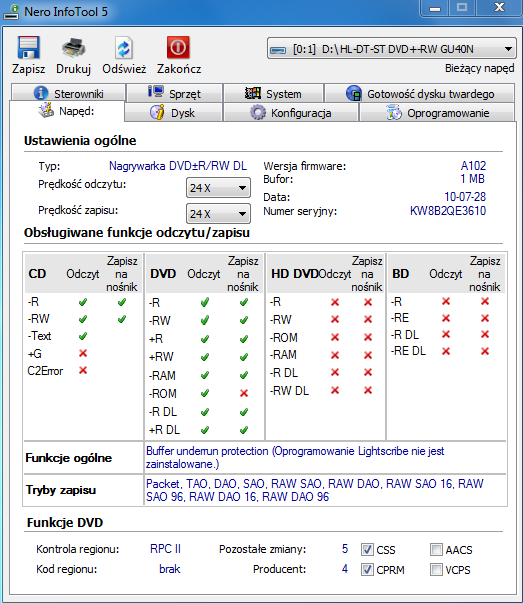Select the Napęd tab
This screenshot has width=523, height=603.
pyautogui.click(x=67, y=111)
